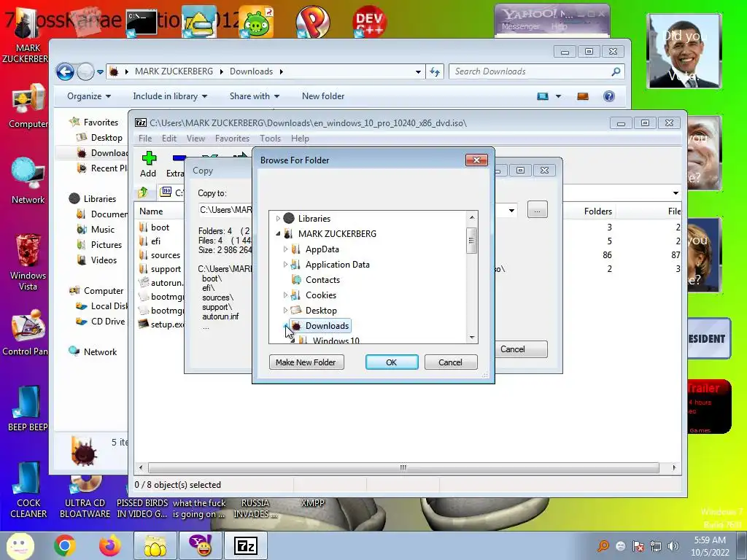Click the folder tree scrollbar thumb
Viewport: 747px width, 560px height.
472,241
